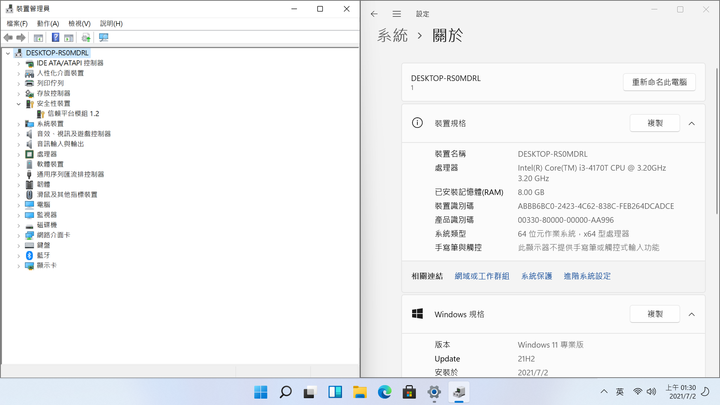Select 滑鼠及其他指標裝置 tree item
The height and width of the screenshot is (405, 720).
(67, 195)
